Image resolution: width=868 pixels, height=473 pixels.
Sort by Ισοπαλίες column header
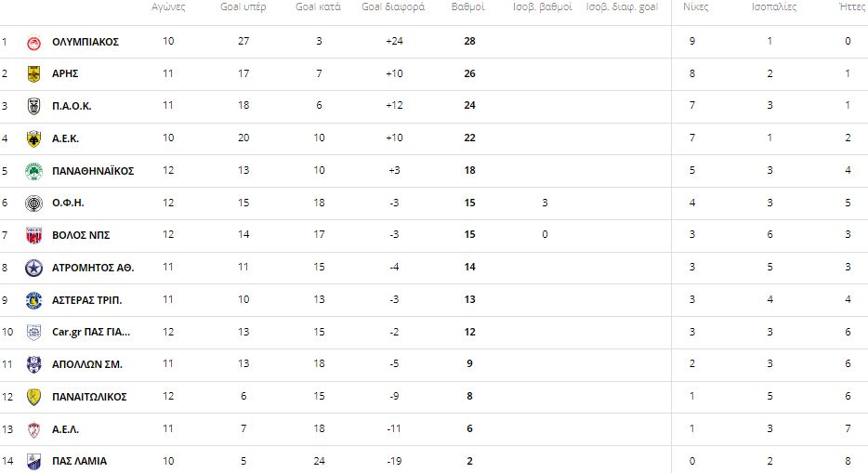[774, 7]
